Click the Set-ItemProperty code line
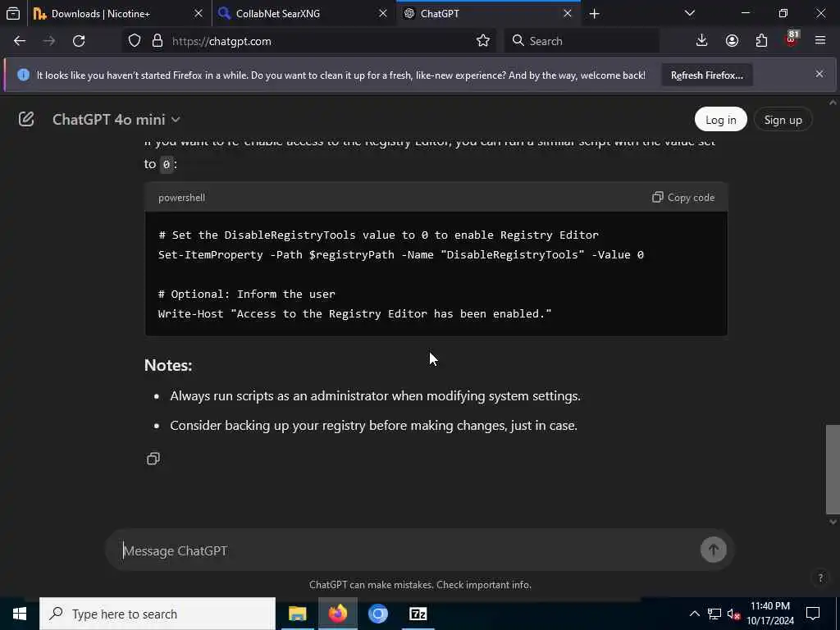The width and height of the screenshot is (840, 630). coord(400,254)
